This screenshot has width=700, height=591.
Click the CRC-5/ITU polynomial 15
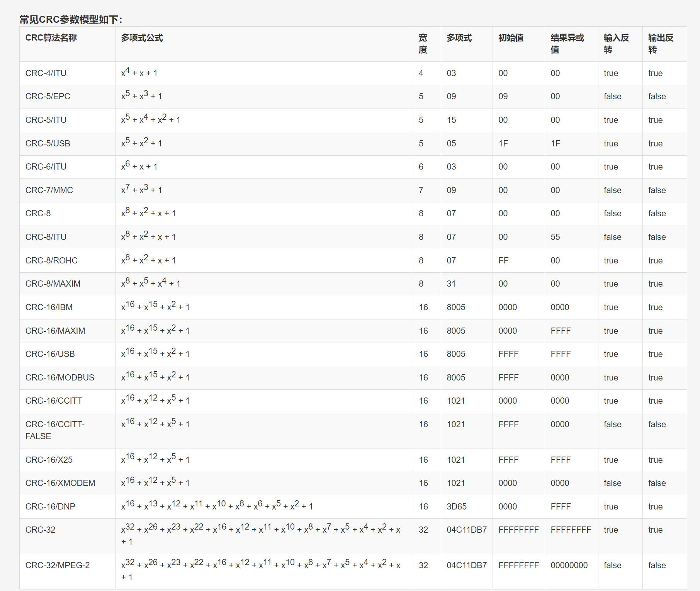pyautogui.click(x=451, y=120)
